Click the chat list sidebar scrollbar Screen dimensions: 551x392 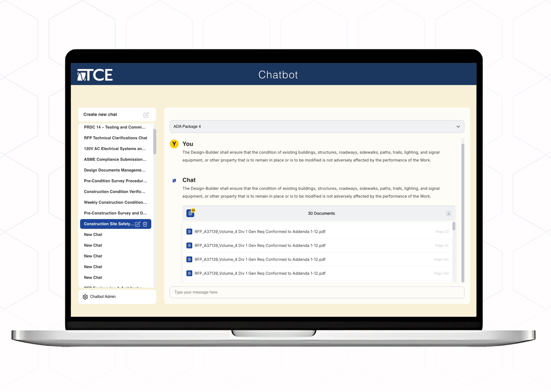tap(155, 142)
